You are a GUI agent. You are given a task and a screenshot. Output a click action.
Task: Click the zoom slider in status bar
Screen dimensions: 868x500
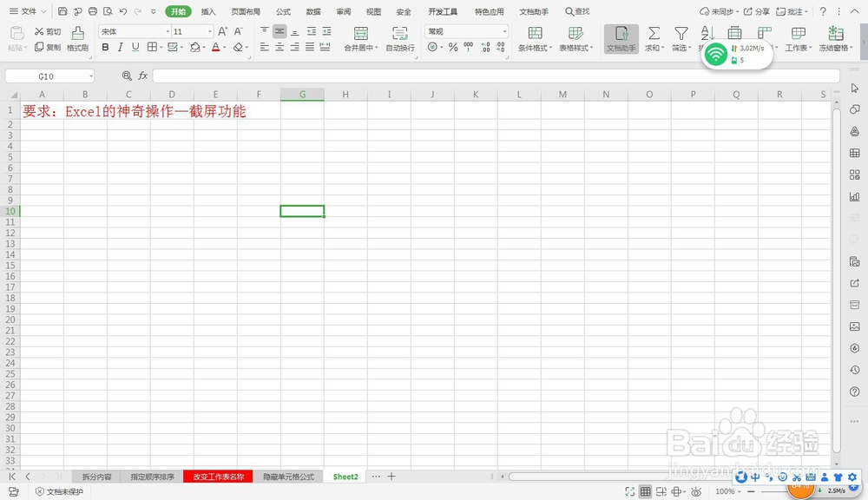point(774,491)
